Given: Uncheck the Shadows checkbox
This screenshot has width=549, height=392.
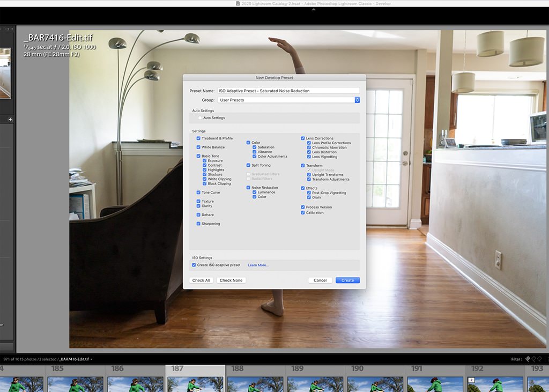Looking at the screenshot, I should tap(204, 174).
